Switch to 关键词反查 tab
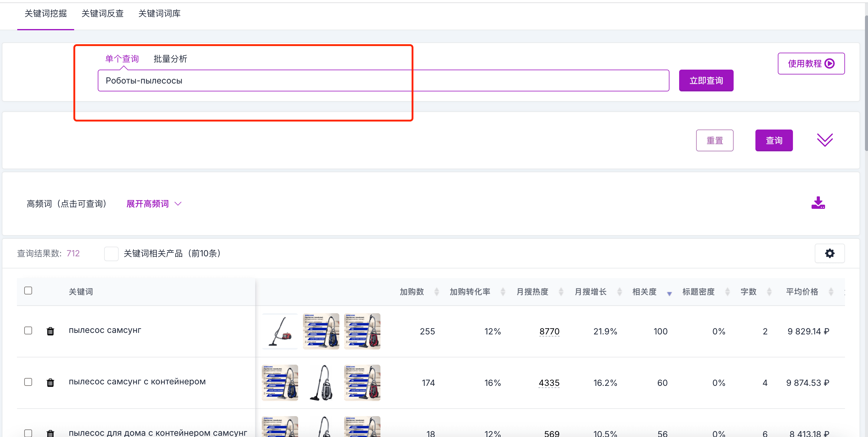868x437 pixels. [102, 14]
